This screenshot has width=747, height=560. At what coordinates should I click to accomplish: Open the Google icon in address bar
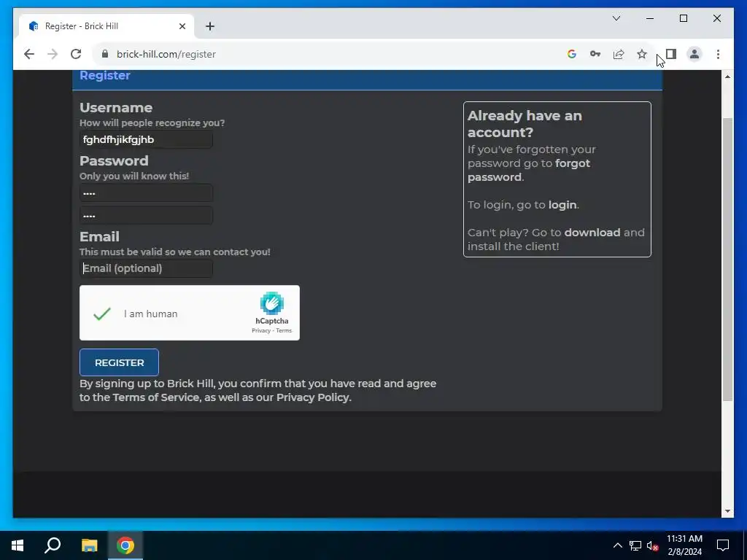572,54
